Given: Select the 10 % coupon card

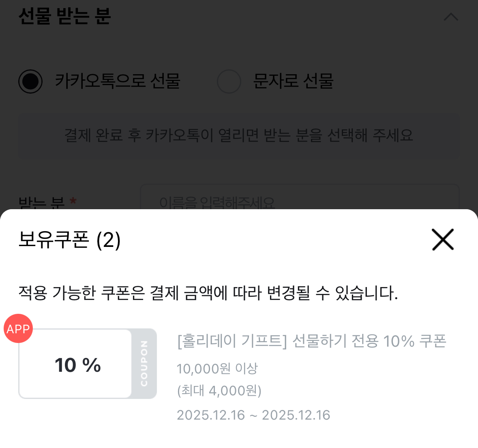Looking at the screenshot, I should pyautogui.click(x=76, y=364).
